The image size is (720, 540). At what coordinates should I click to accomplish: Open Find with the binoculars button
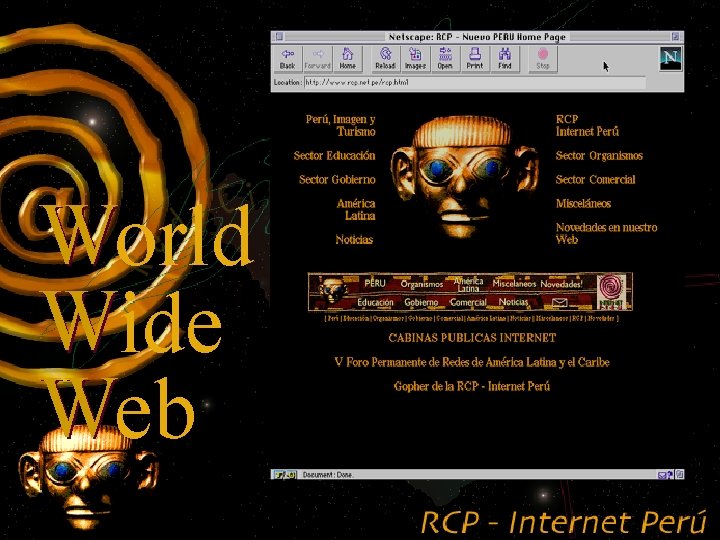505,59
